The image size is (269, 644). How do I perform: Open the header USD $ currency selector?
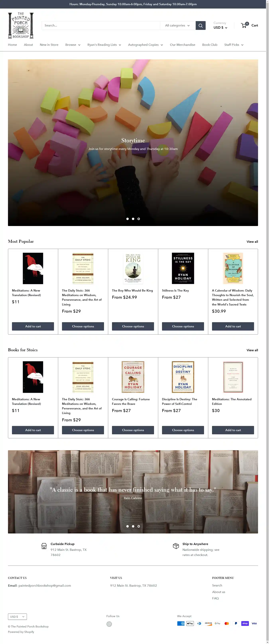click(x=220, y=27)
